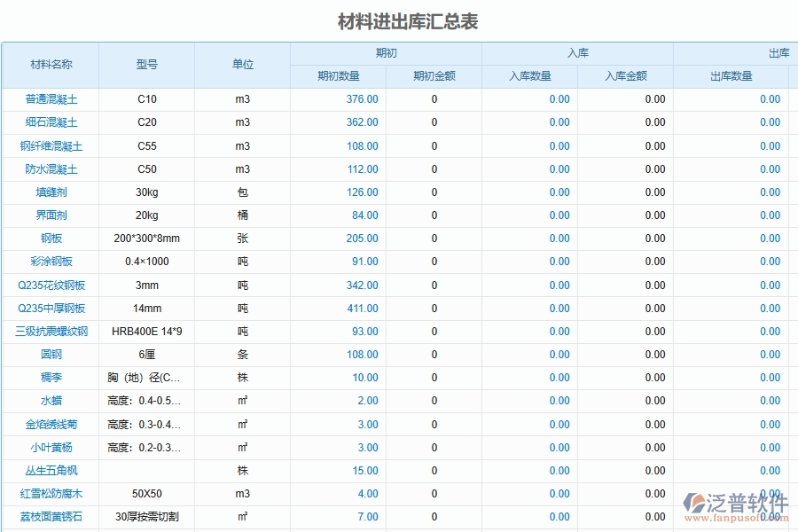Click the horizontal scrollbar at the bottom

coord(399,527)
